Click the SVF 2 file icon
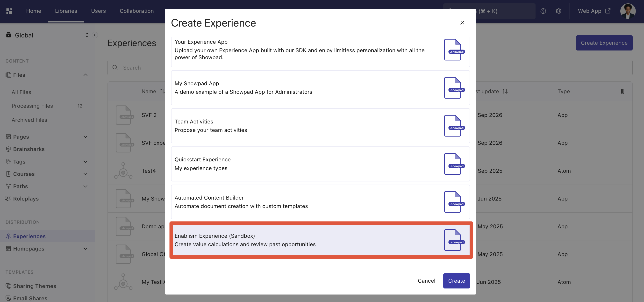 pos(124,115)
